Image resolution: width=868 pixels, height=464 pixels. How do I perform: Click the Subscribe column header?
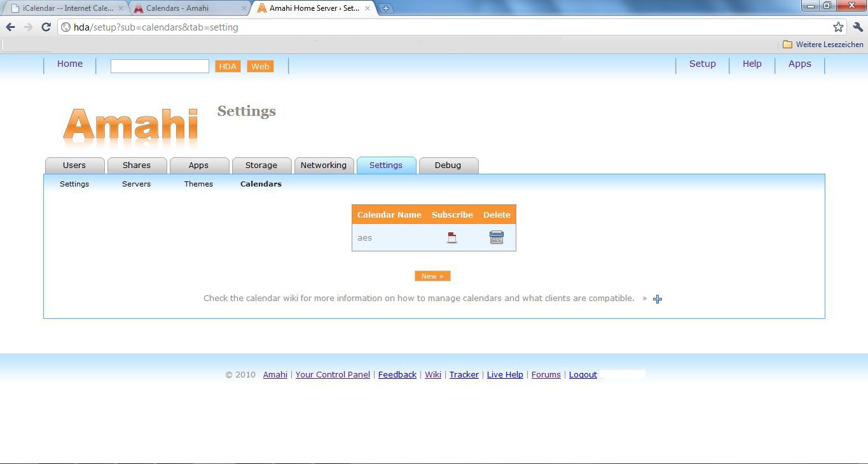pos(452,215)
